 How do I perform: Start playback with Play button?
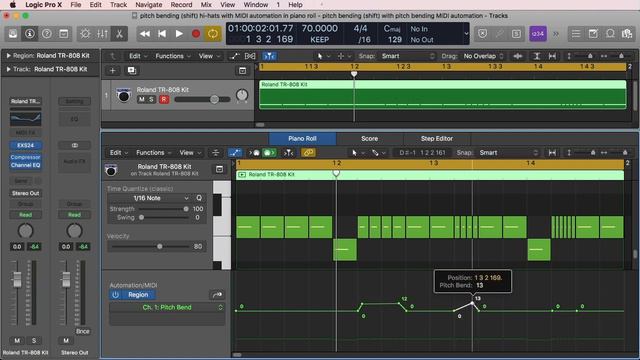pyautogui.click(x=179, y=33)
